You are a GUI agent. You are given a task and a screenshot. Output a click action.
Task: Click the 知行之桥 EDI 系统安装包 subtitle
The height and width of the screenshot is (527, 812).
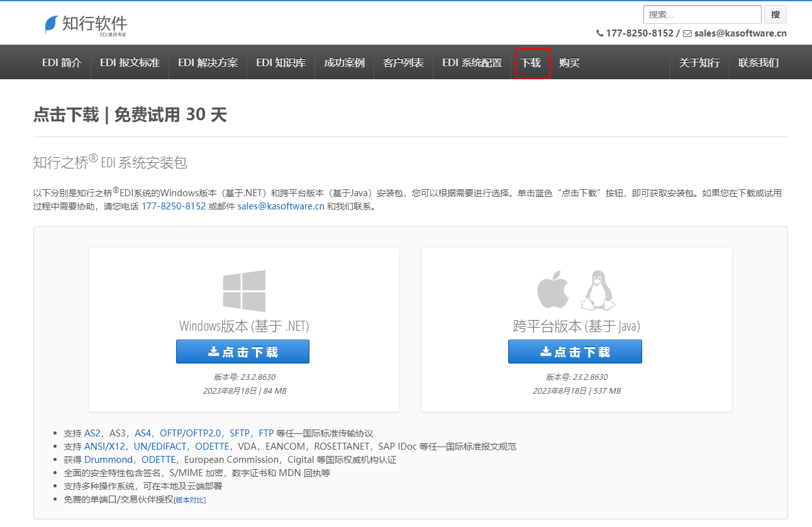pos(110,162)
